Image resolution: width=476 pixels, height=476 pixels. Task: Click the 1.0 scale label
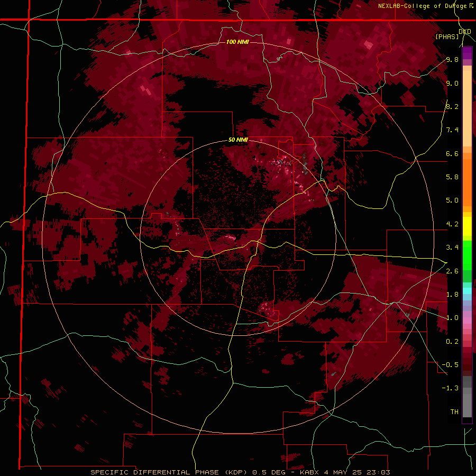(x=452, y=318)
